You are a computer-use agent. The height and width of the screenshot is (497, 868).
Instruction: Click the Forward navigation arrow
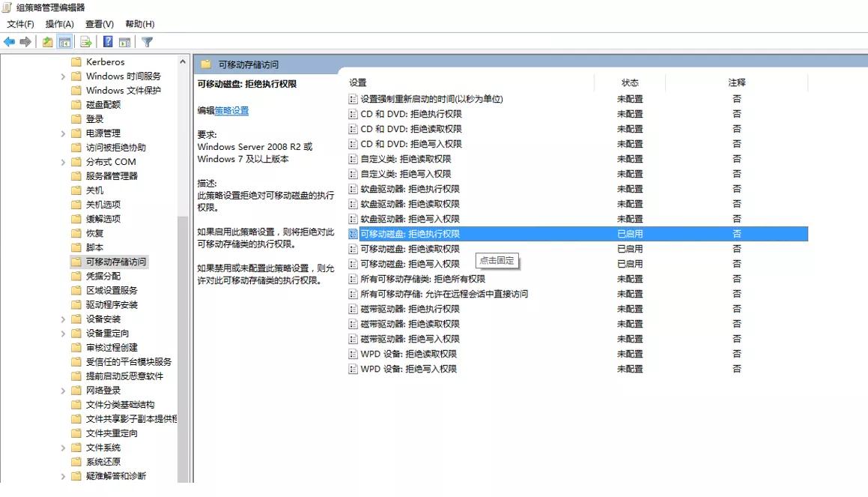(x=24, y=42)
